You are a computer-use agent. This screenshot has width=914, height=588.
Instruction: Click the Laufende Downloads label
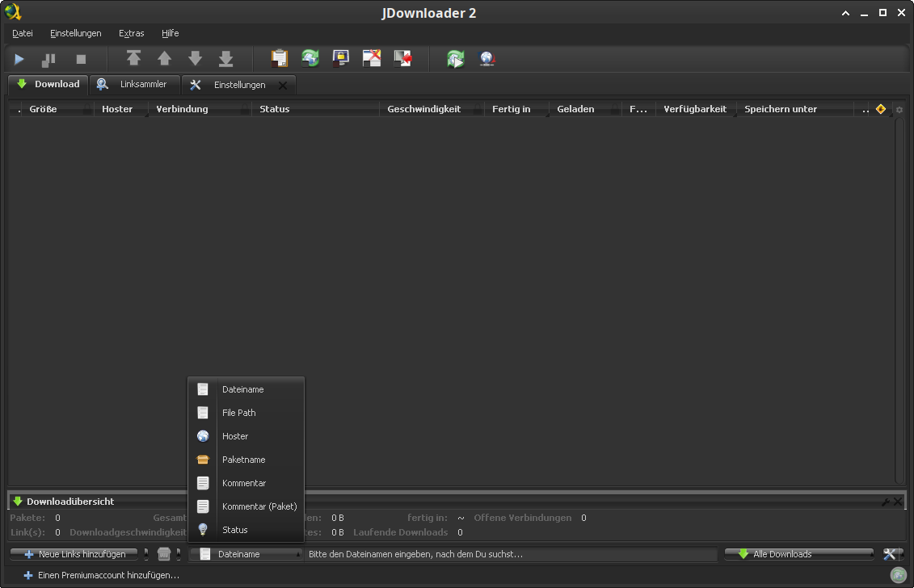[401, 532]
